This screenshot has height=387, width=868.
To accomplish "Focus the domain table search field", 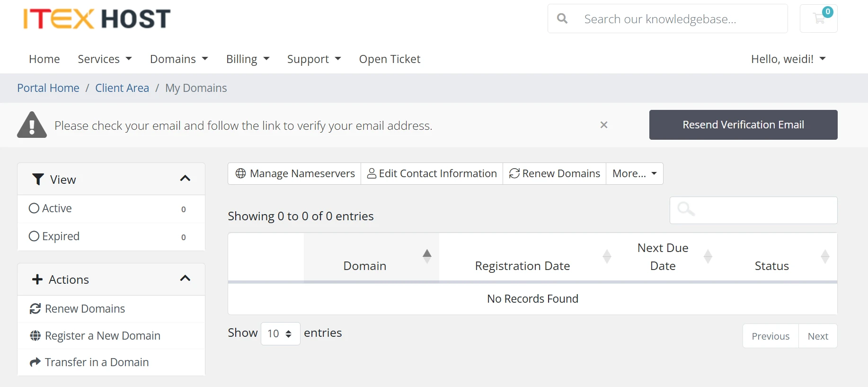I will (762, 210).
